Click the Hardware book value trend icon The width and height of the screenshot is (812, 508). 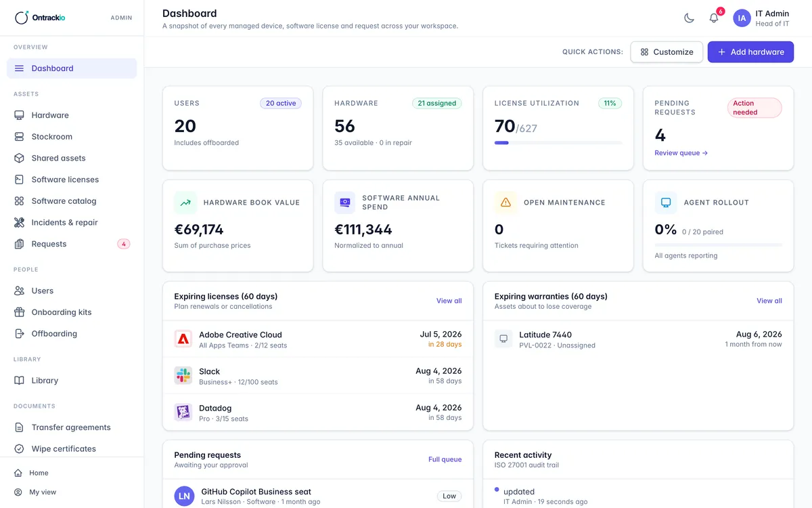point(185,203)
